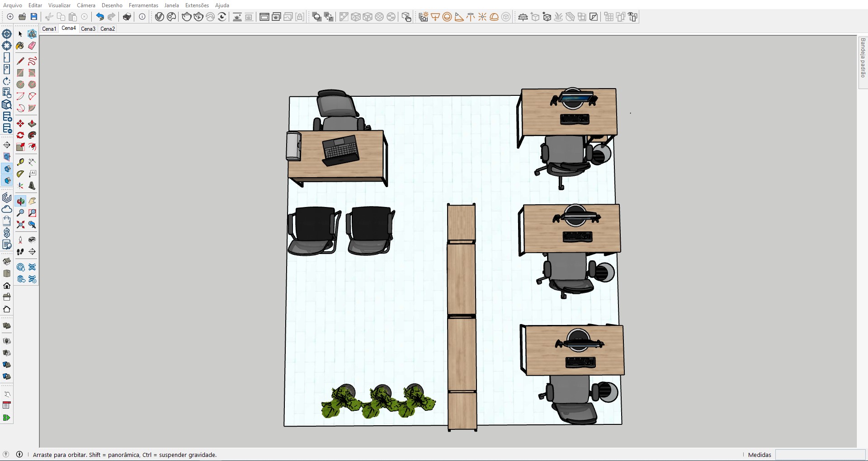
Task: Activate the Pan hand tool
Action: coord(32,201)
